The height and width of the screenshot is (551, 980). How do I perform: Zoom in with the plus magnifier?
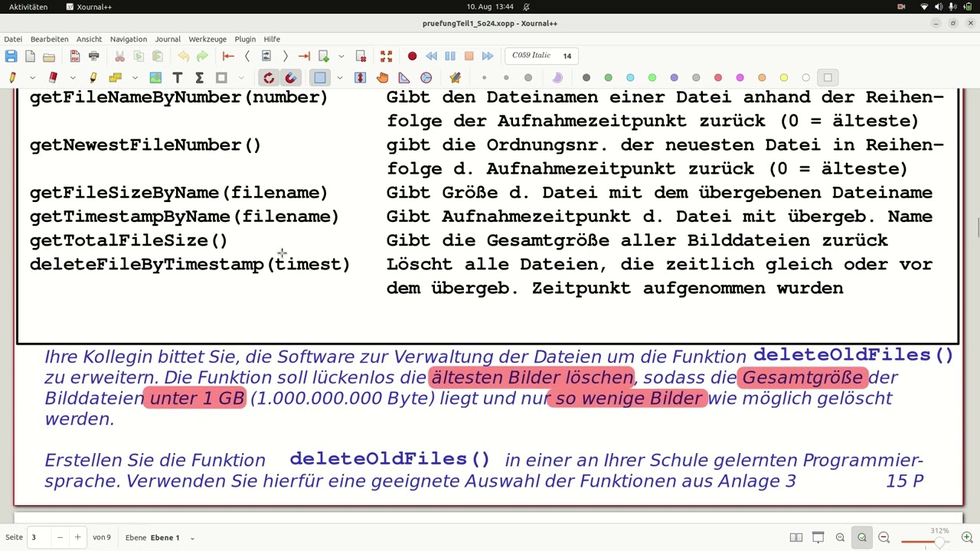967,537
